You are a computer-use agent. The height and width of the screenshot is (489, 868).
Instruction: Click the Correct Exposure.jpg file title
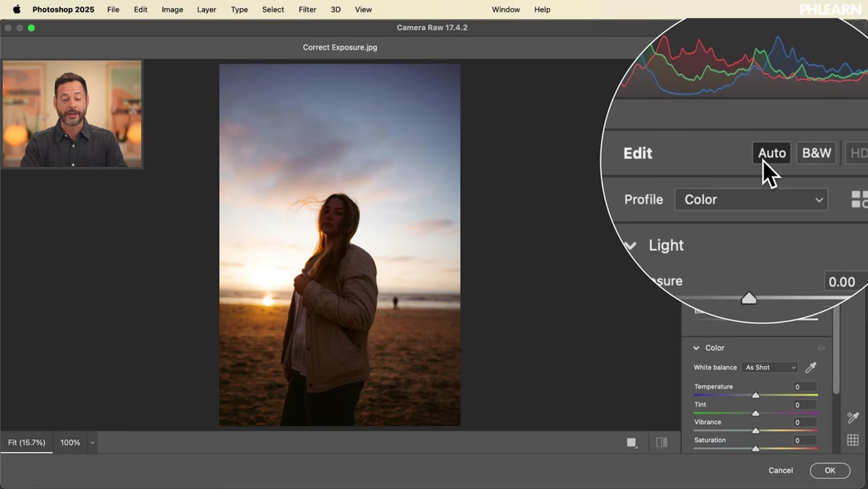pos(340,48)
